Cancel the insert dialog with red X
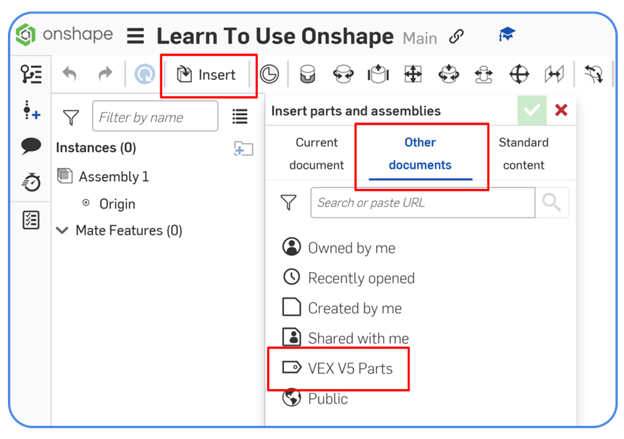Viewport: 624px width, 439px height. click(x=561, y=110)
